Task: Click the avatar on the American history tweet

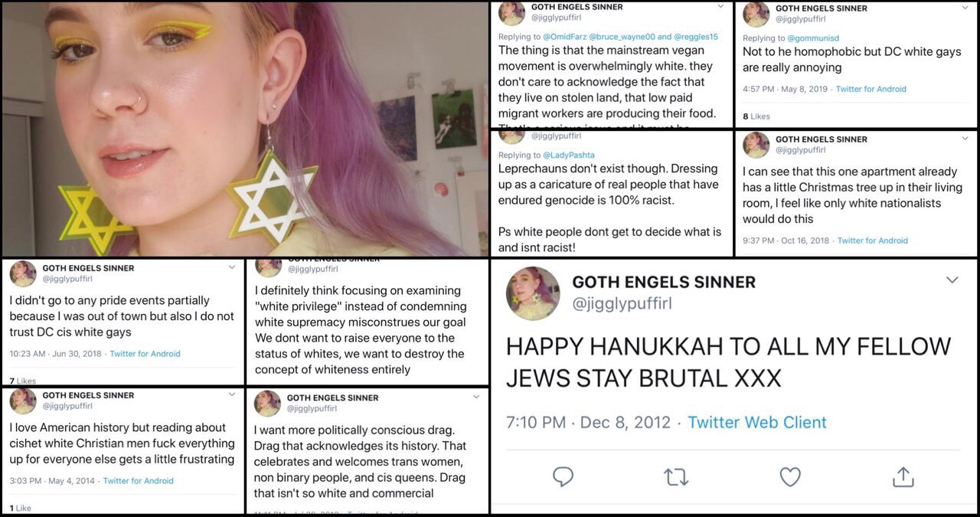Action: pos(23,401)
